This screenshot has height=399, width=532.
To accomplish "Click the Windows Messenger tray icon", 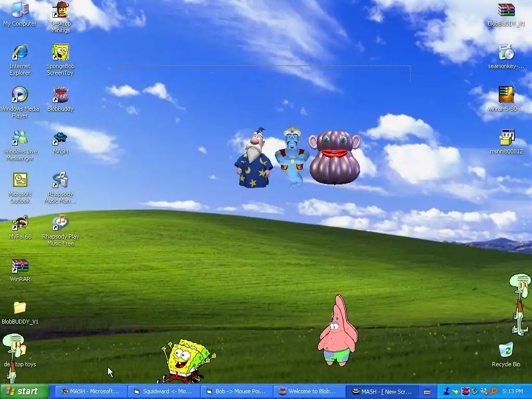I will click(484, 392).
